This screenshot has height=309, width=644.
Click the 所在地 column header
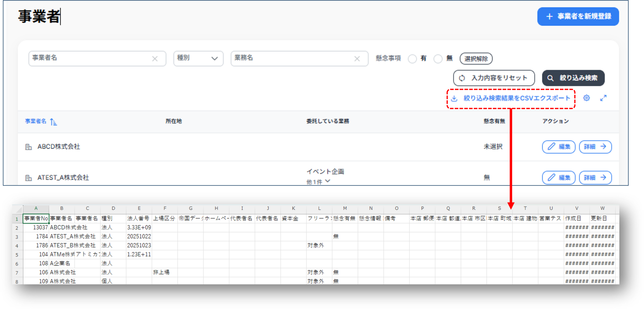coord(174,121)
